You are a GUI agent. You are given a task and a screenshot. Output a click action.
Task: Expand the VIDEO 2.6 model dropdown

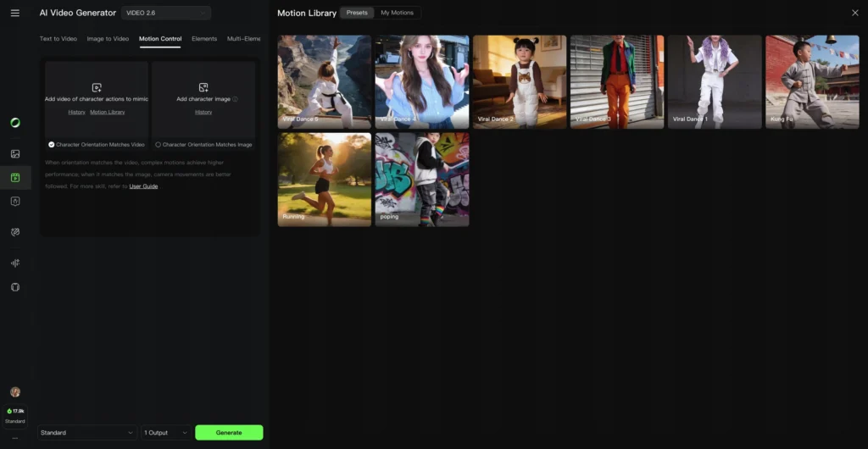[x=166, y=13]
